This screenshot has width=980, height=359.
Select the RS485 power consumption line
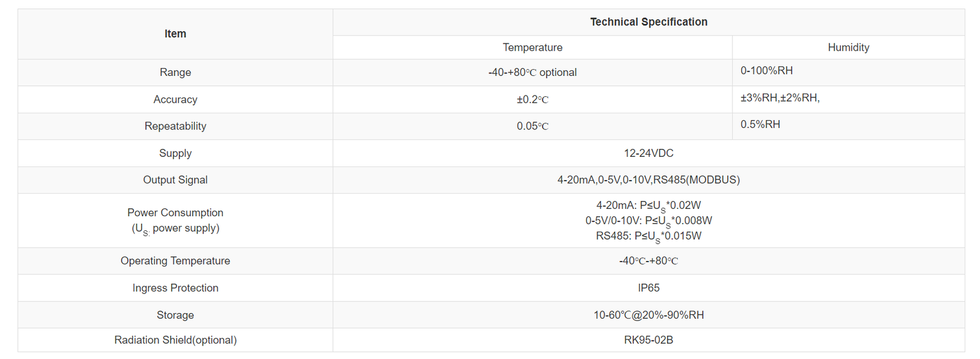[x=649, y=236]
